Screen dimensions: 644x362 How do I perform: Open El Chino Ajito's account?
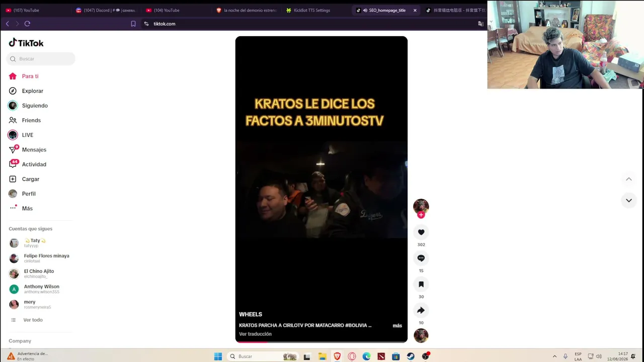(x=32, y=274)
